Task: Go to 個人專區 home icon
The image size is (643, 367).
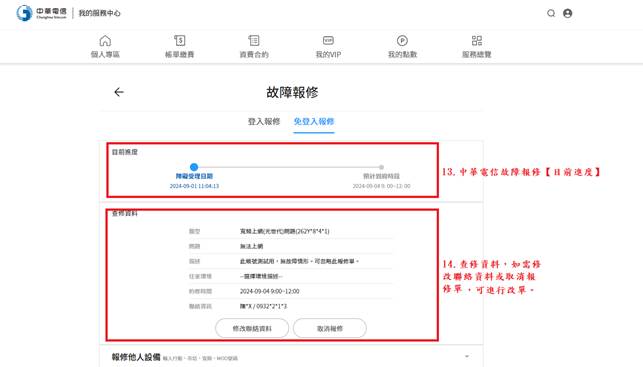Action: click(105, 41)
